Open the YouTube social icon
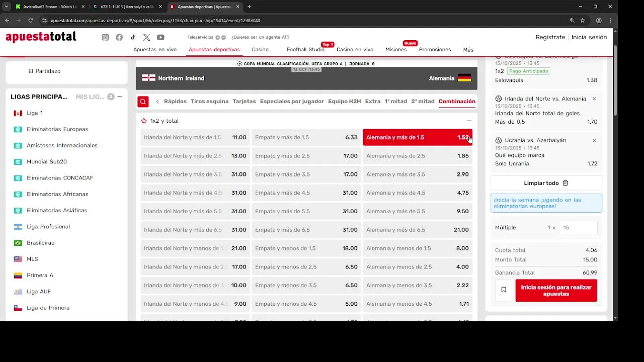The height and width of the screenshot is (362, 644). (x=160, y=37)
